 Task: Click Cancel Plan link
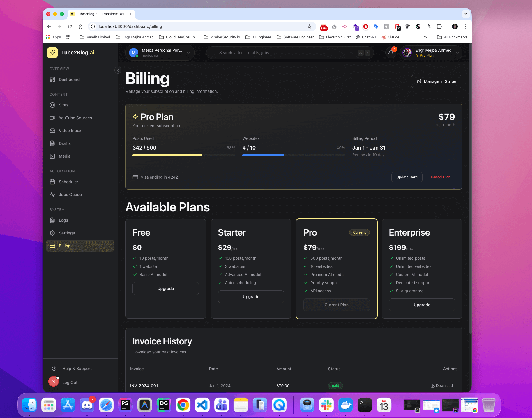pyautogui.click(x=440, y=177)
